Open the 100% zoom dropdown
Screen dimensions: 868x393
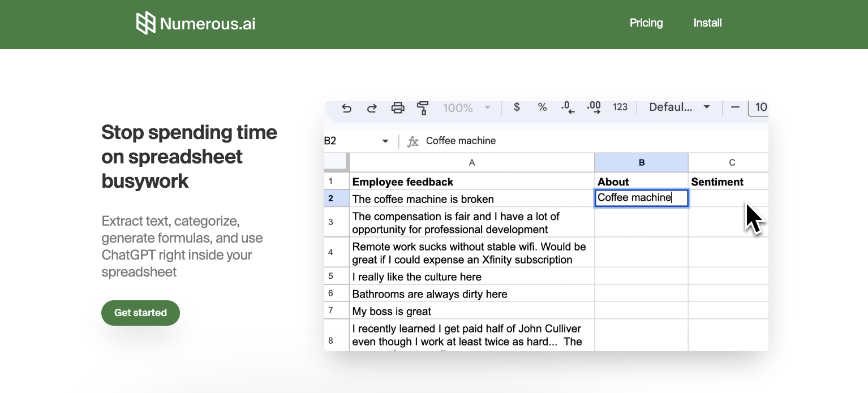click(467, 107)
